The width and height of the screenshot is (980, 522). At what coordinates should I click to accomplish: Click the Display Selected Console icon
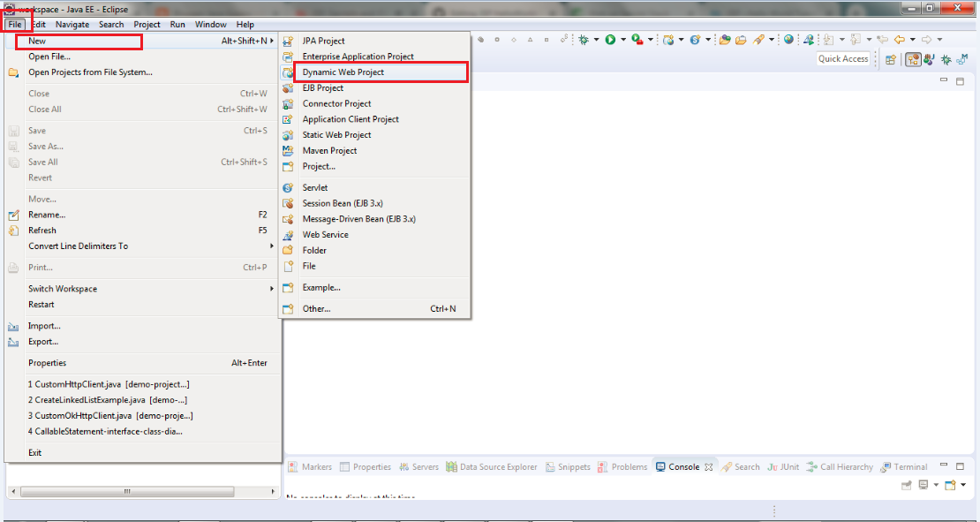(x=923, y=485)
